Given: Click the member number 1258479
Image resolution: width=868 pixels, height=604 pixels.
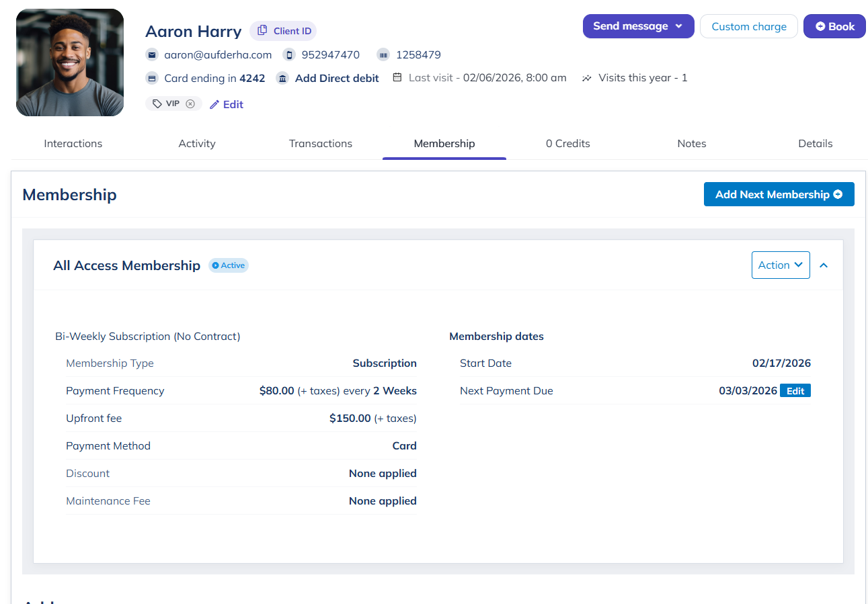Looking at the screenshot, I should [x=418, y=55].
